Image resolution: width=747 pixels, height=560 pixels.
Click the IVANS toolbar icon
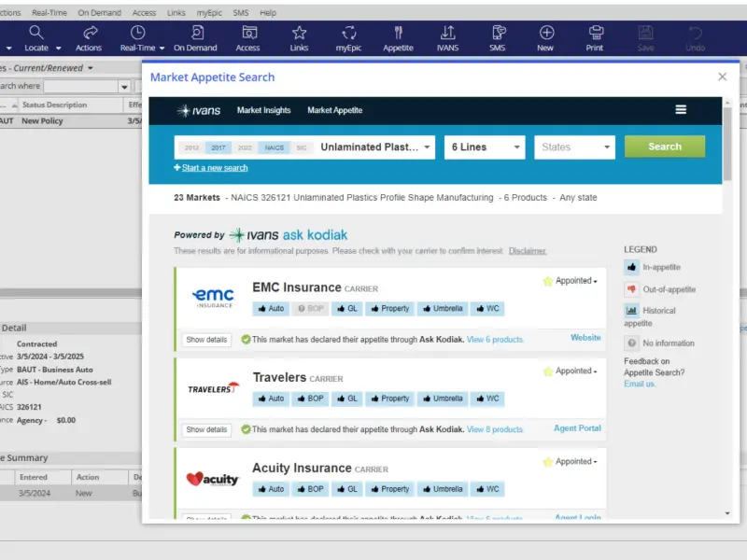pos(447,38)
